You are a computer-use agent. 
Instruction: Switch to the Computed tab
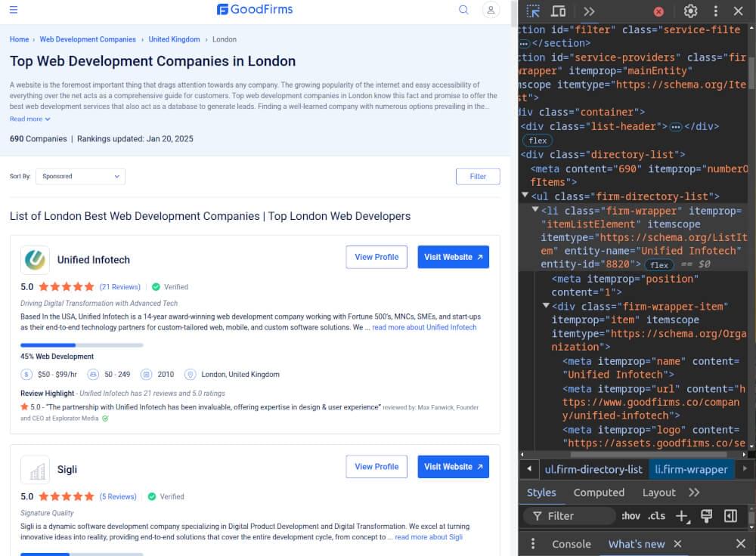(599, 493)
